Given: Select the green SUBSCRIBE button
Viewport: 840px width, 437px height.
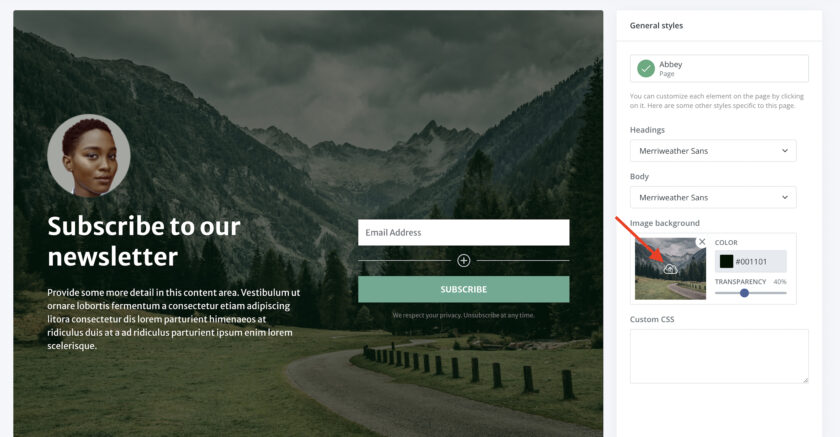Looking at the screenshot, I should pyautogui.click(x=463, y=289).
